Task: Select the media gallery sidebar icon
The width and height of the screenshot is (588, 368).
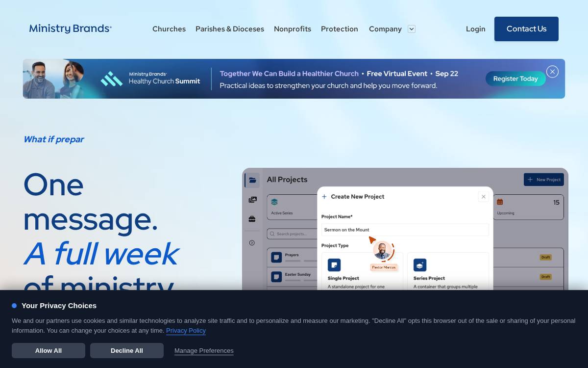Action: (x=252, y=200)
